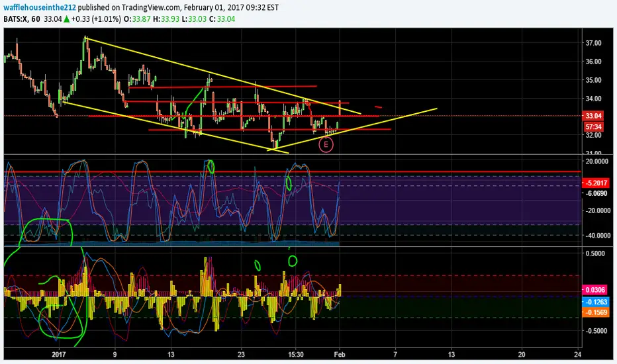Click the 7 date label on time axis
Image resolution: width=617 pixels, height=364 pixels.
coord(395,354)
